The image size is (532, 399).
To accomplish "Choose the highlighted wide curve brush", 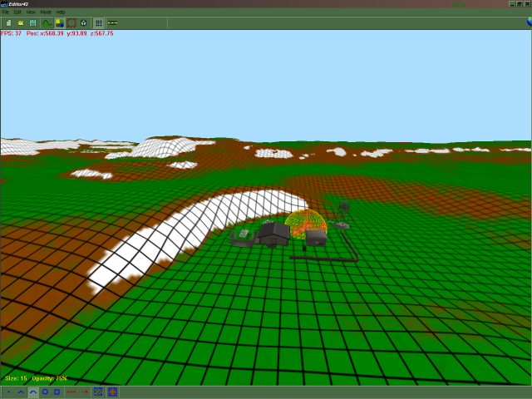I will point(33,392).
